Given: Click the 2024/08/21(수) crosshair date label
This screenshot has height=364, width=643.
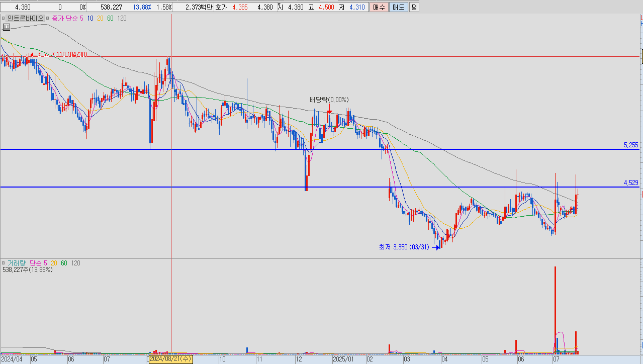Looking at the screenshot, I should coord(171,359).
